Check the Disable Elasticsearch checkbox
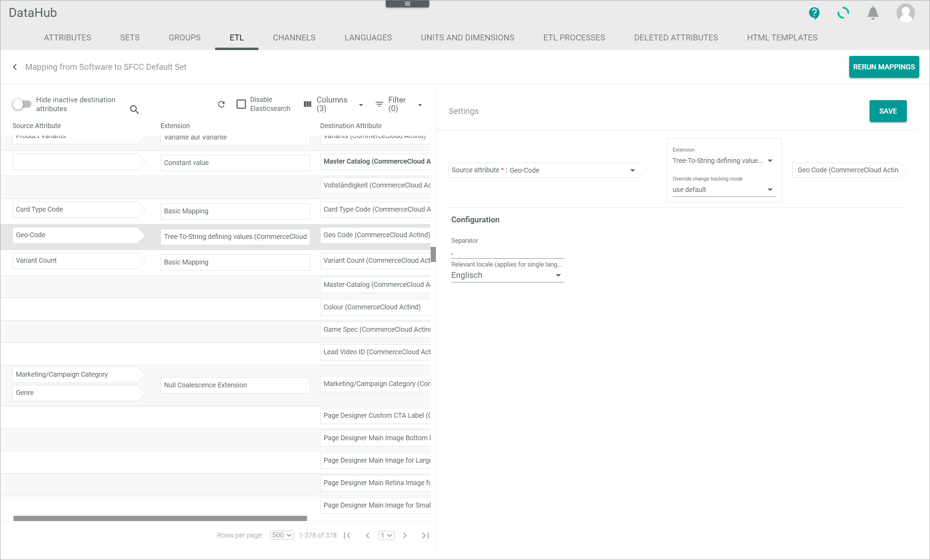 pos(241,104)
